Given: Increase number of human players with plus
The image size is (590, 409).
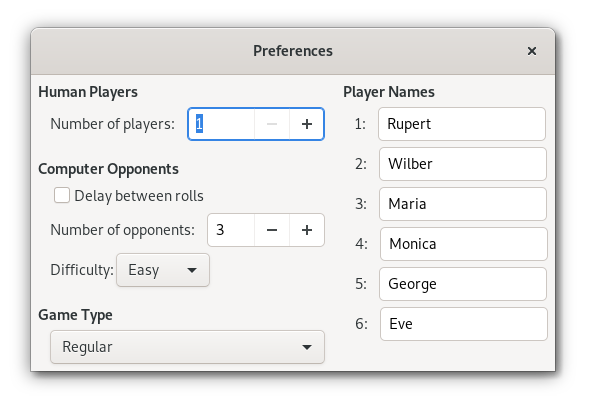Looking at the screenshot, I should [307, 124].
